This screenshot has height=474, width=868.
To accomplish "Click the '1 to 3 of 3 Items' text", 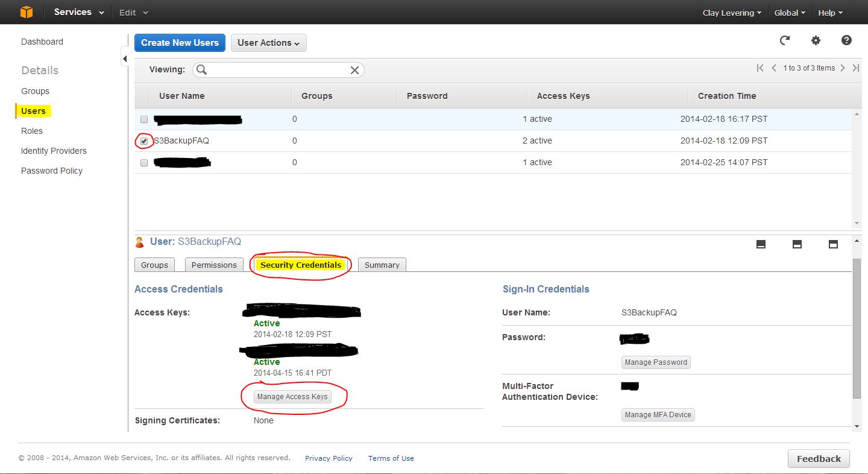I will 809,68.
